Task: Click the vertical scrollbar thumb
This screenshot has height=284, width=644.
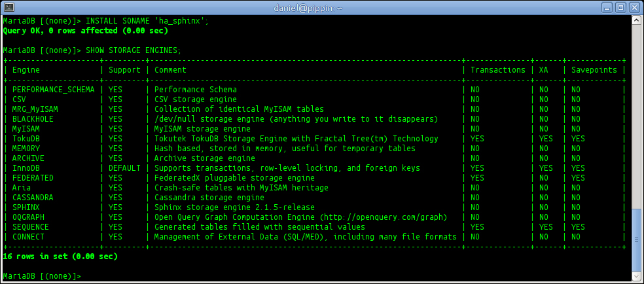Action: (637, 240)
